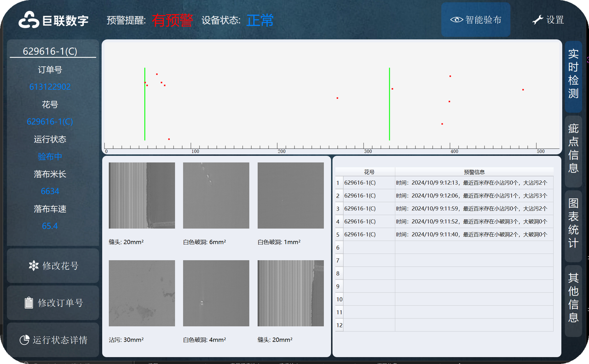Click the pie chart icon beside 运行状态详情
The height and width of the screenshot is (364, 589).
25,340
